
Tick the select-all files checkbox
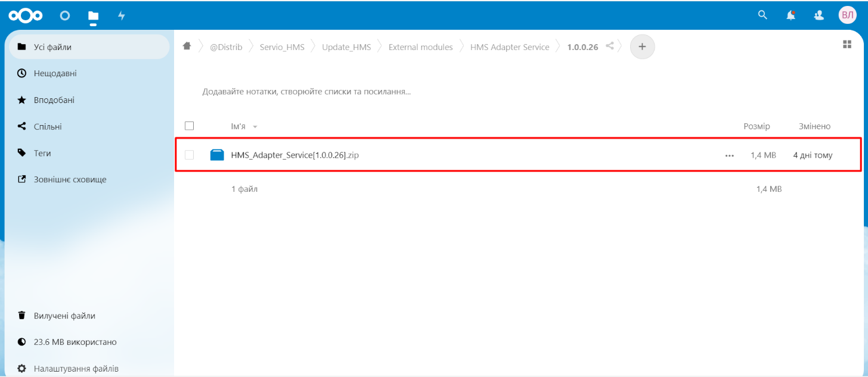coord(190,126)
